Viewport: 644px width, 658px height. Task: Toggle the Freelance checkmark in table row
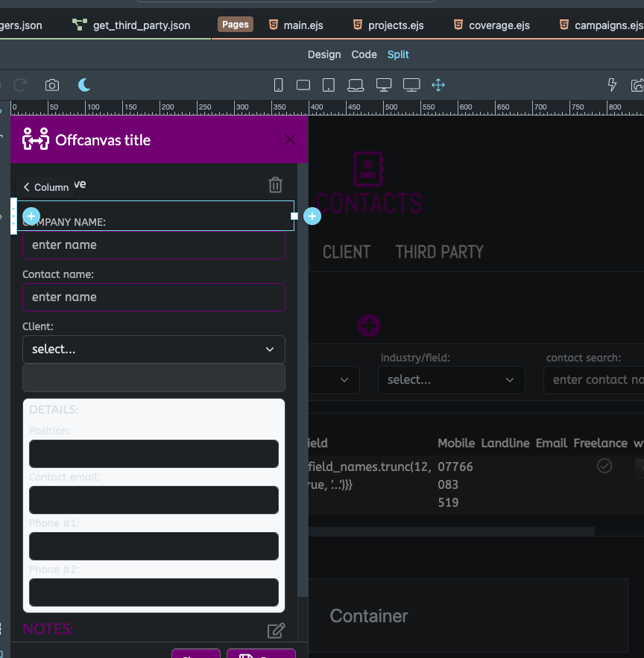(x=604, y=466)
